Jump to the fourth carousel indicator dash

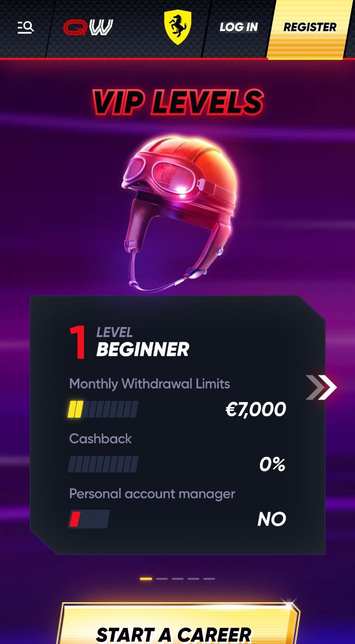tap(194, 579)
